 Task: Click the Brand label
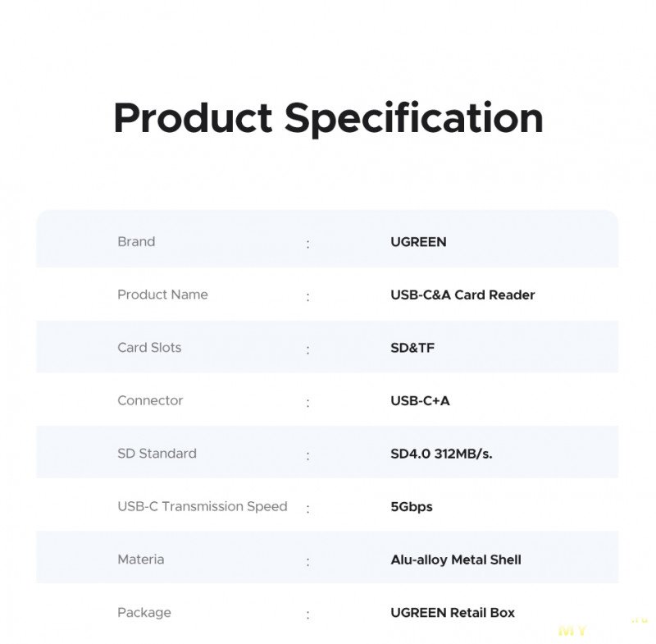click(136, 241)
